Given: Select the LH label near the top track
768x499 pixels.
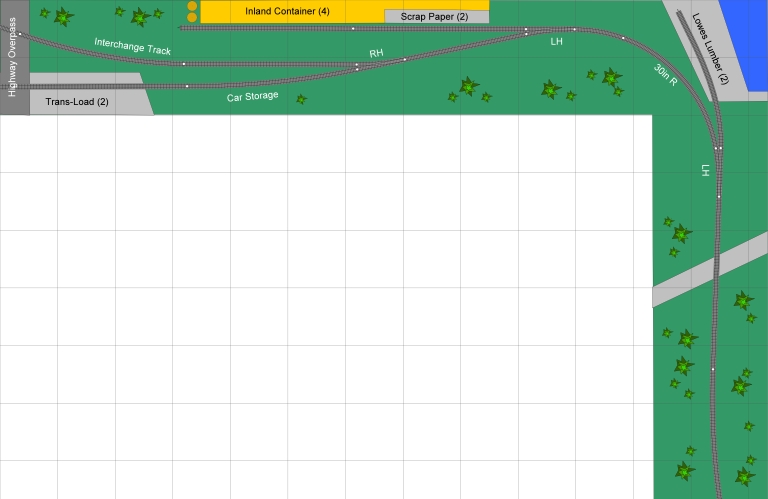Looking at the screenshot, I should 556,42.
